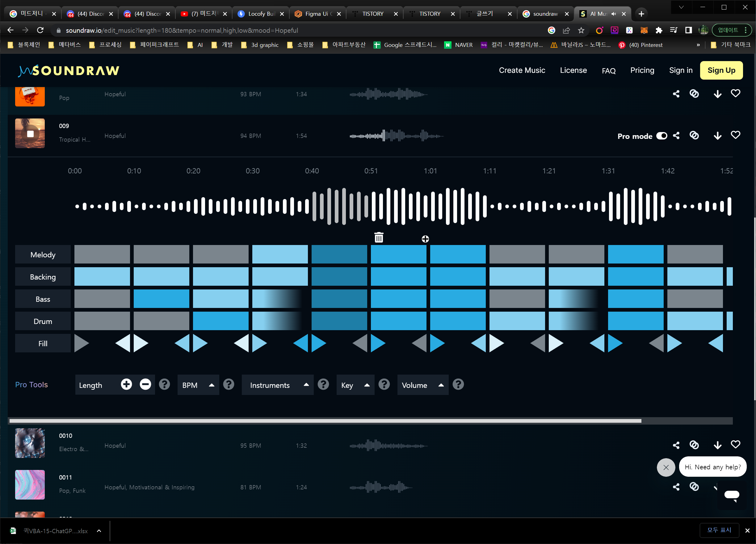Click the horizontal scrollbar under Pro Tools
The image size is (756, 544).
[x=325, y=421]
